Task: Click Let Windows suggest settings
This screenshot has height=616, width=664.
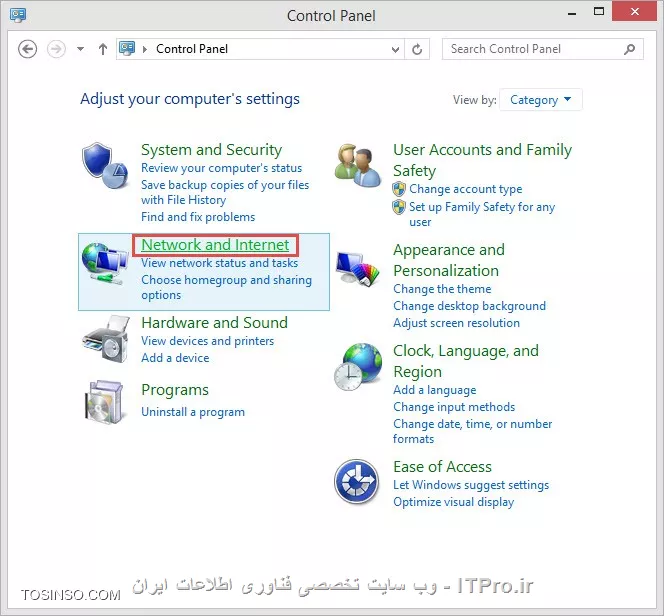Action: tap(471, 485)
